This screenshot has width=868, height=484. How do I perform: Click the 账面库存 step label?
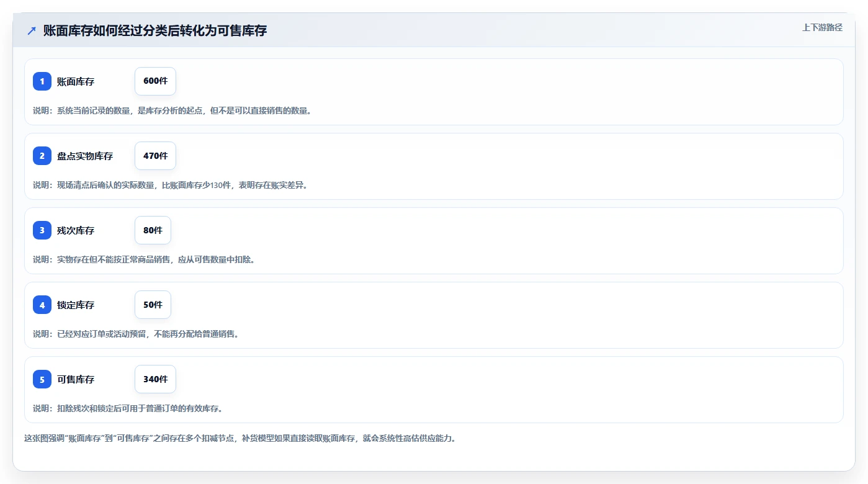point(76,81)
